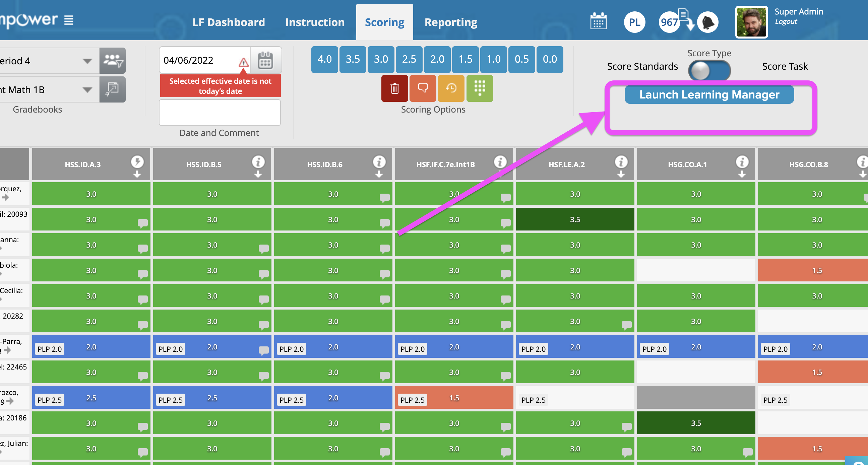Toggle the Score Type switch
868x465 pixels.
click(x=709, y=70)
